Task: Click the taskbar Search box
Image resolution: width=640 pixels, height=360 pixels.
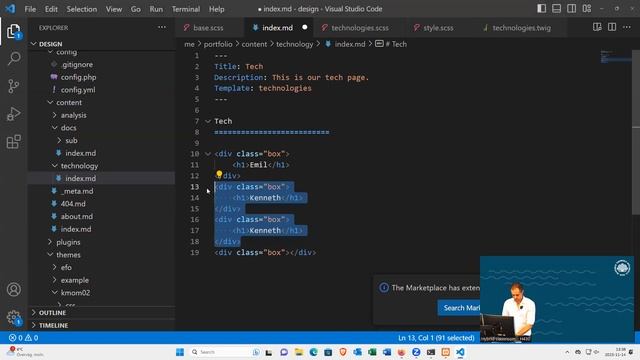Action: coord(225,352)
